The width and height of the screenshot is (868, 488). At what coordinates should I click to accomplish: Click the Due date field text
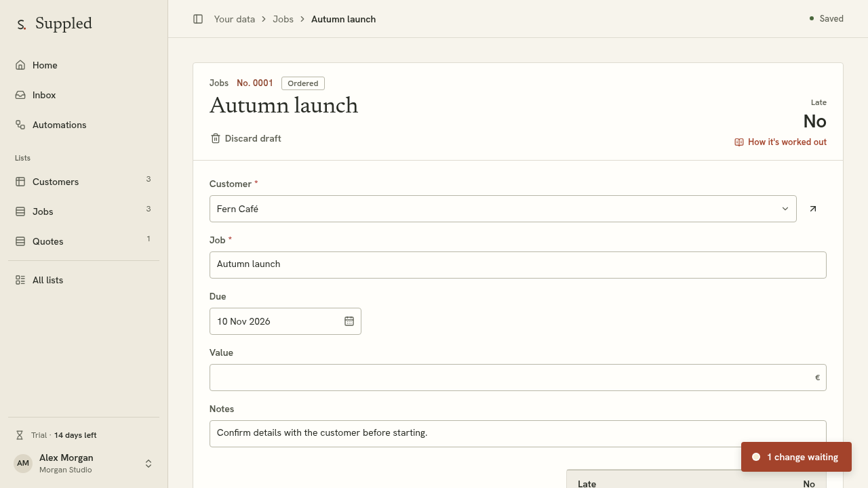coord(244,321)
